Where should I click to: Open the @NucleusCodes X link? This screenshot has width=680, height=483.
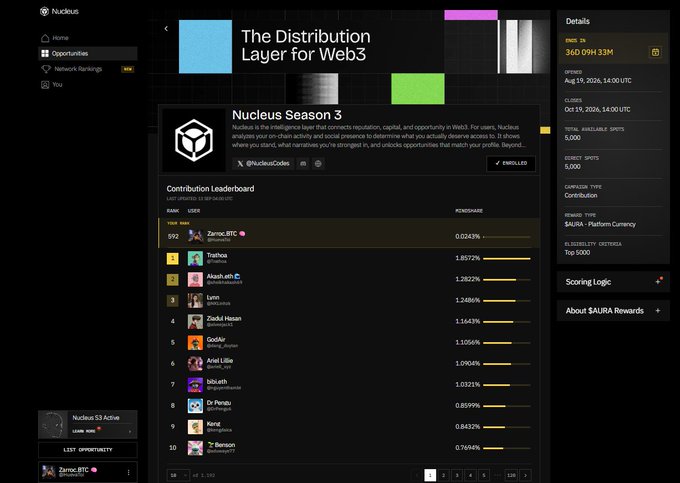pos(263,163)
